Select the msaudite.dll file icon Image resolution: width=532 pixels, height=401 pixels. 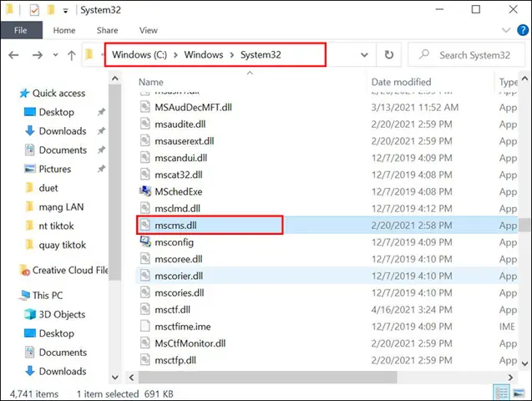point(144,124)
